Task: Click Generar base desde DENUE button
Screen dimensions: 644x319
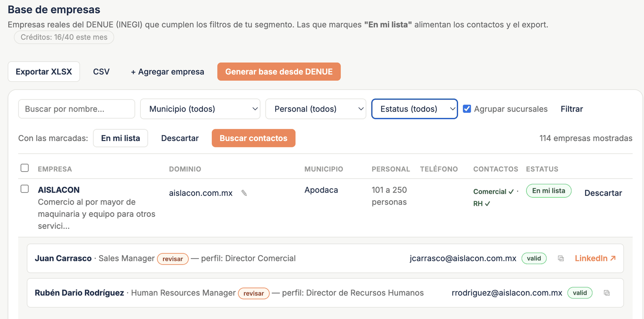Action: point(279,72)
